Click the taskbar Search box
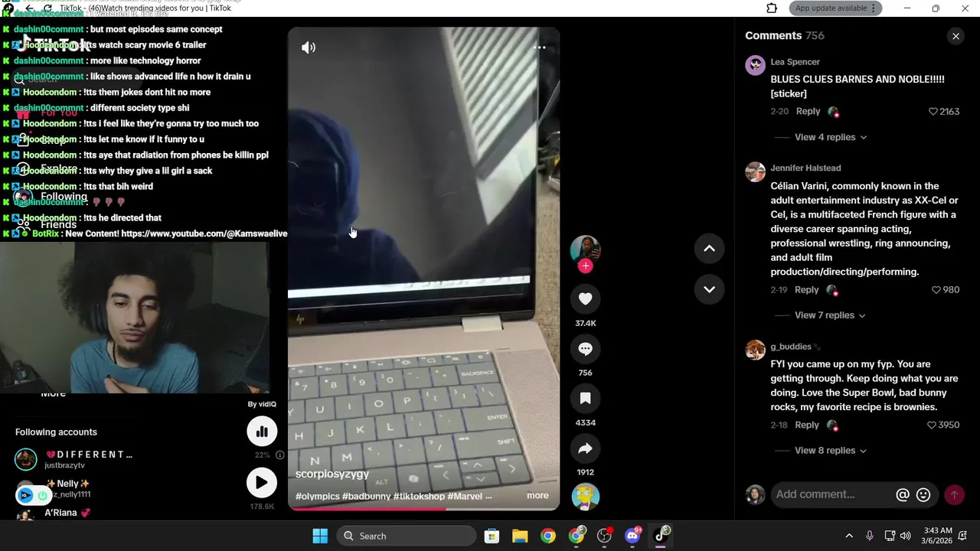980x551 pixels. [x=406, y=536]
